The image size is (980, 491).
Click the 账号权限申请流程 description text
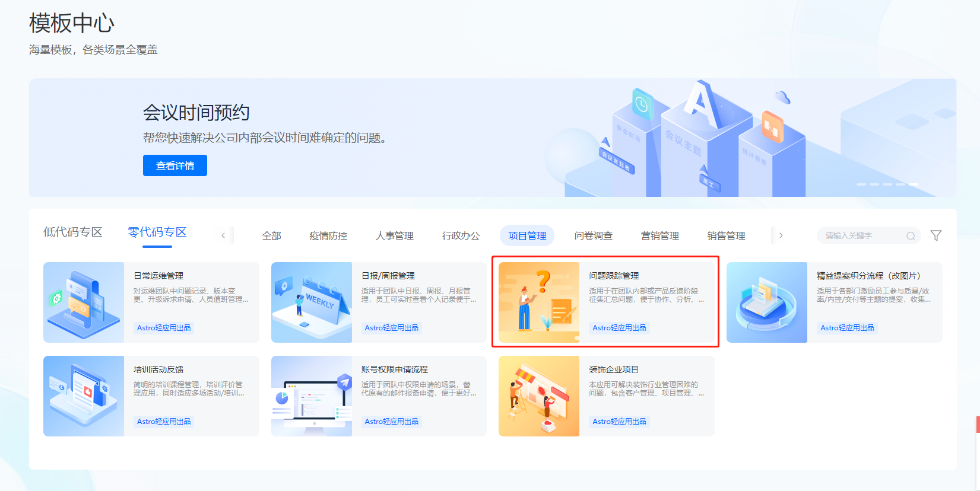point(419,389)
